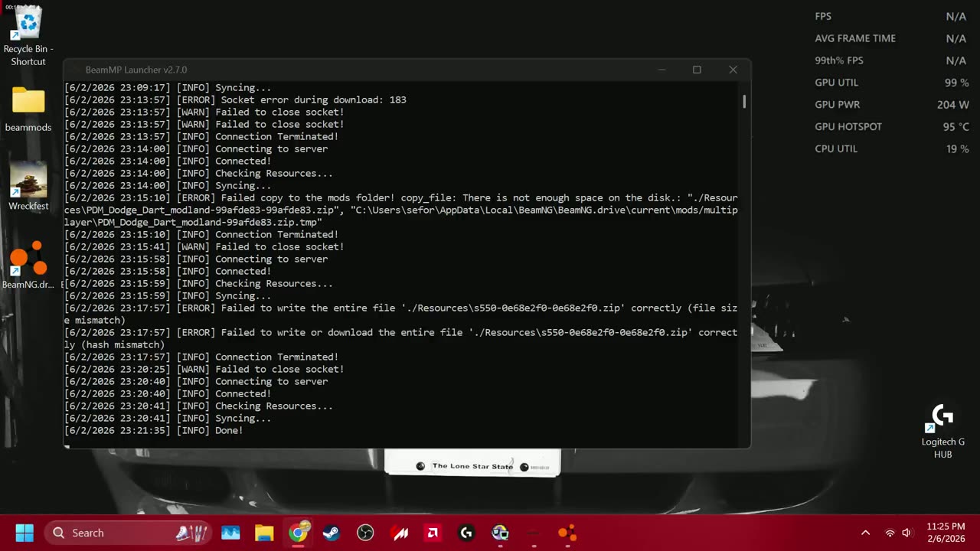Open AMD Software from the taskbar
980x551 pixels.
point(433,533)
